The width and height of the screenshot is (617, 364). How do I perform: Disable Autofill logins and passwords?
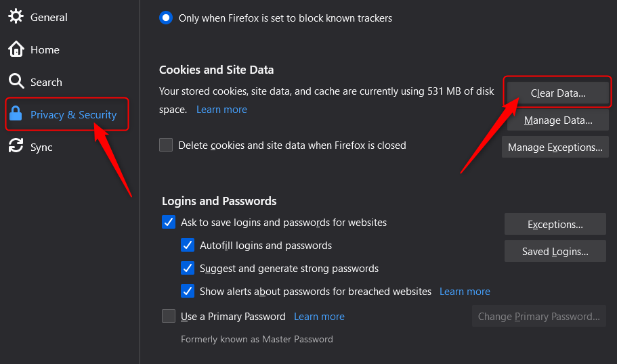click(x=188, y=245)
